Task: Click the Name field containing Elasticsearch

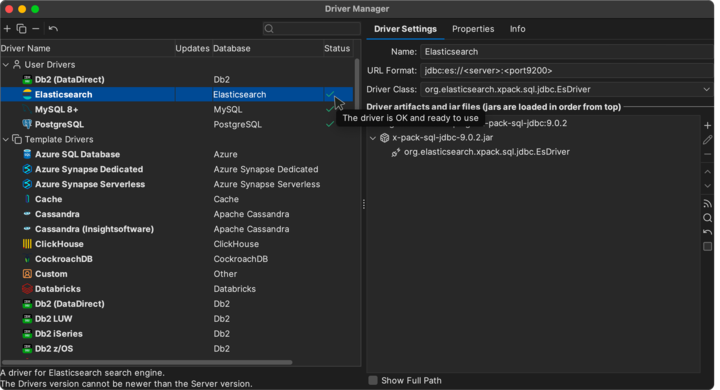Action: tap(567, 51)
